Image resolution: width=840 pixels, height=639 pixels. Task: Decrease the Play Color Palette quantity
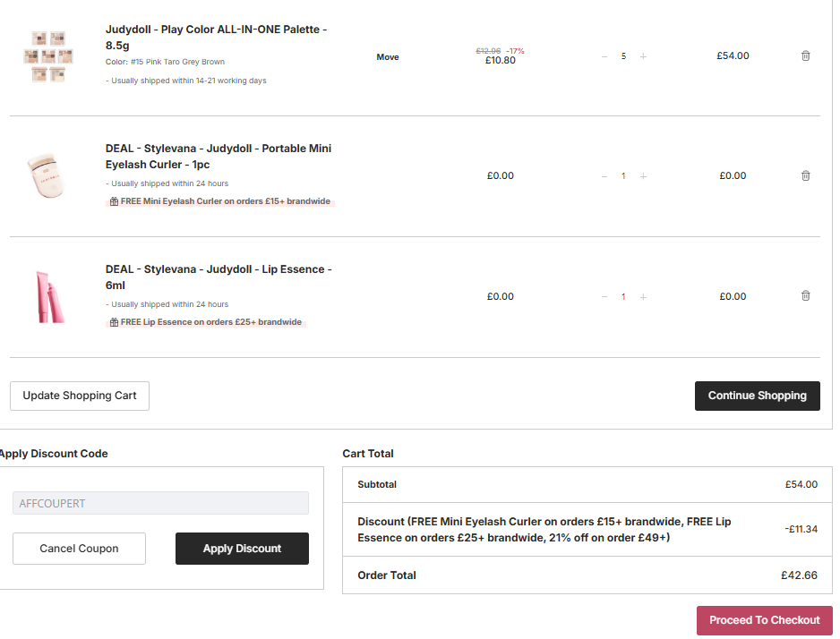[x=604, y=56]
